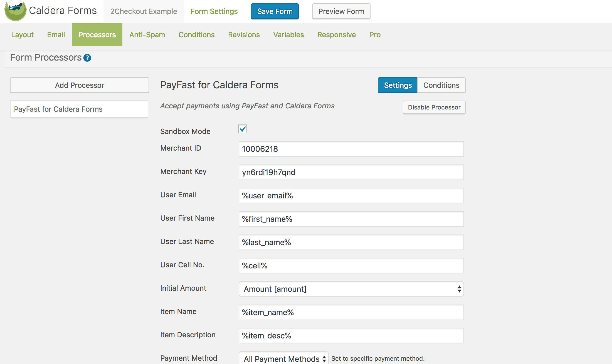Switch to the Responsive tab
Screen dimensions: 612x364
[337, 35]
